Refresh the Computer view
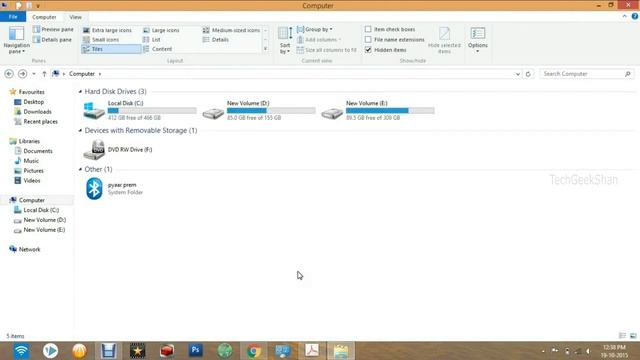 click(528, 74)
